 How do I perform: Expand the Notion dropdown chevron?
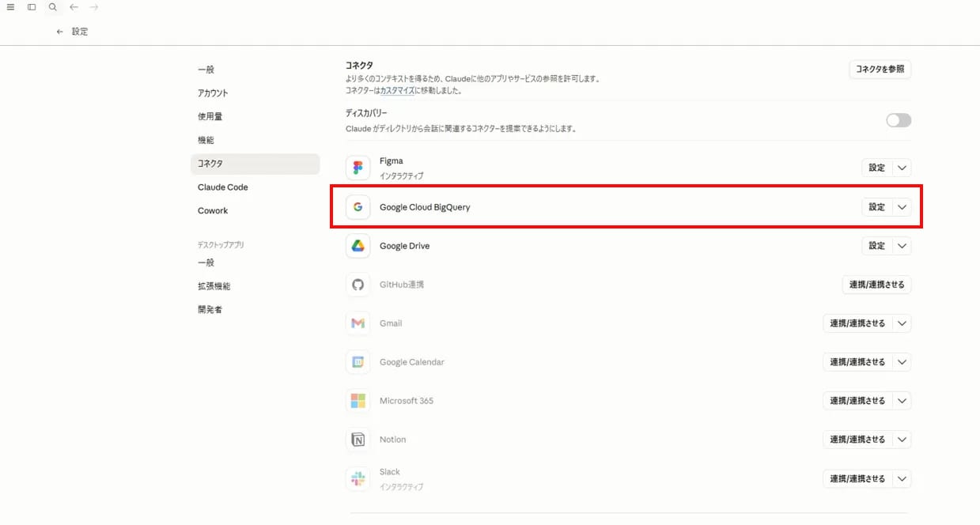902,440
